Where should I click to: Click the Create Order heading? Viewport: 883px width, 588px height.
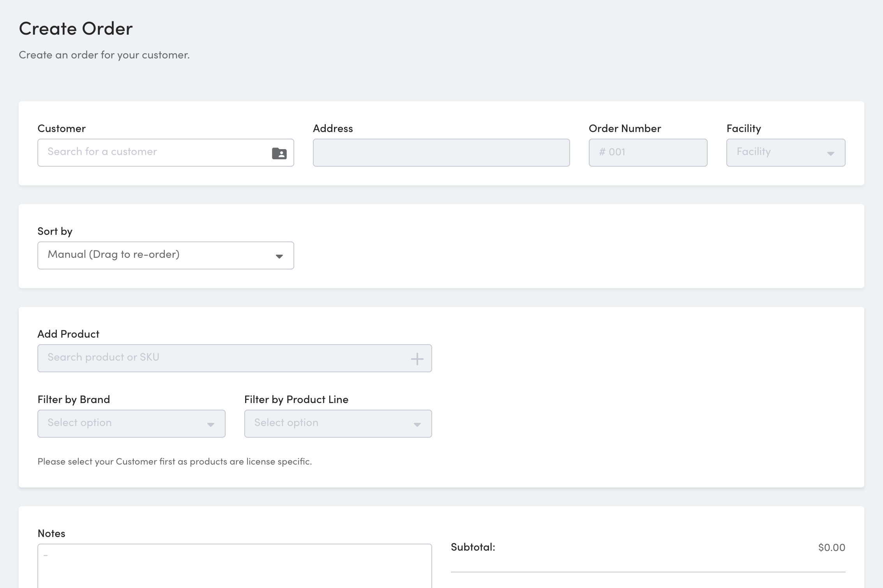pos(76,29)
